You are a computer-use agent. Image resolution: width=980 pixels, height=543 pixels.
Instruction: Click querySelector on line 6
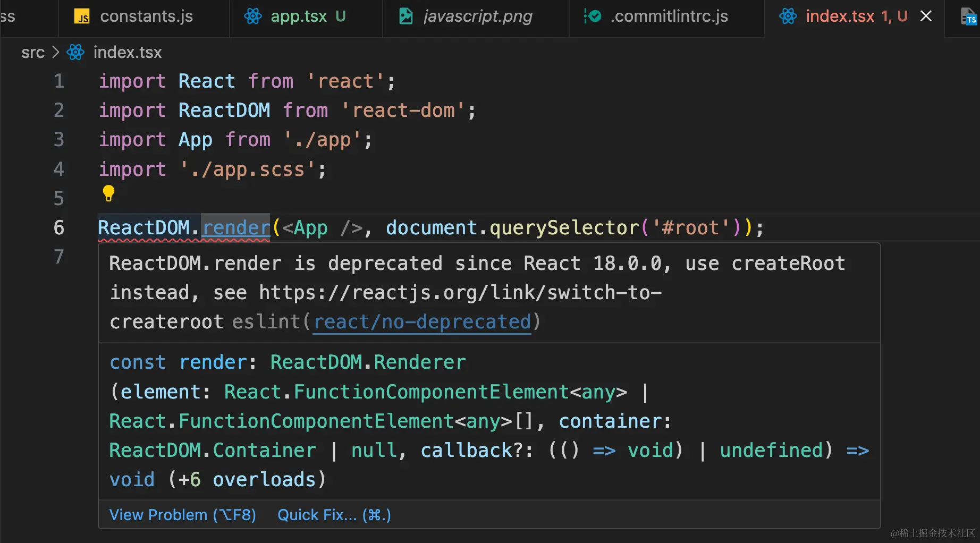coord(564,228)
